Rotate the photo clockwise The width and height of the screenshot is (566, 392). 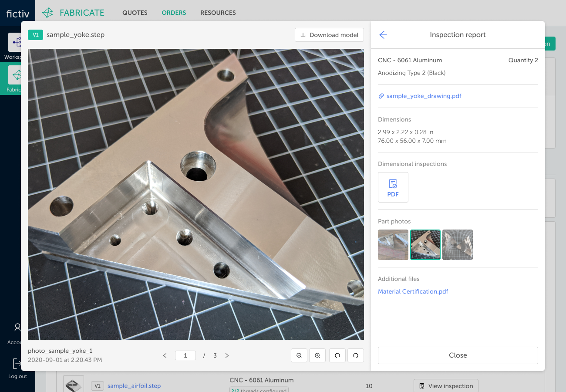(356, 355)
